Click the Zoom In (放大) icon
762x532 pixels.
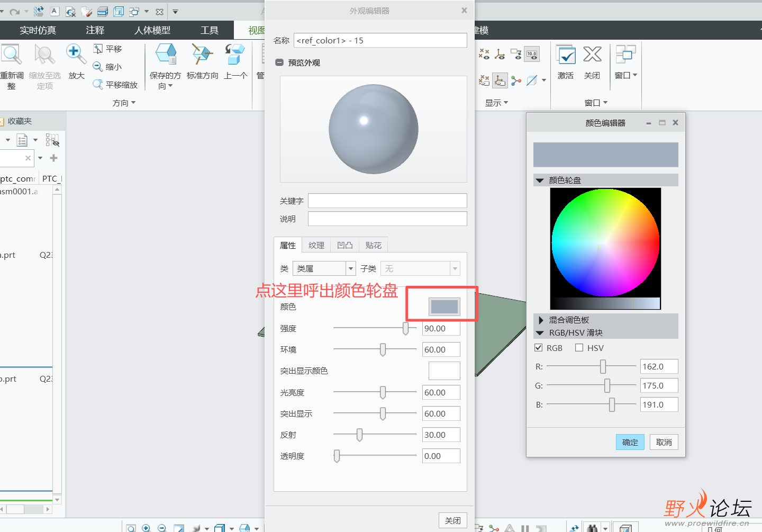pos(76,54)
